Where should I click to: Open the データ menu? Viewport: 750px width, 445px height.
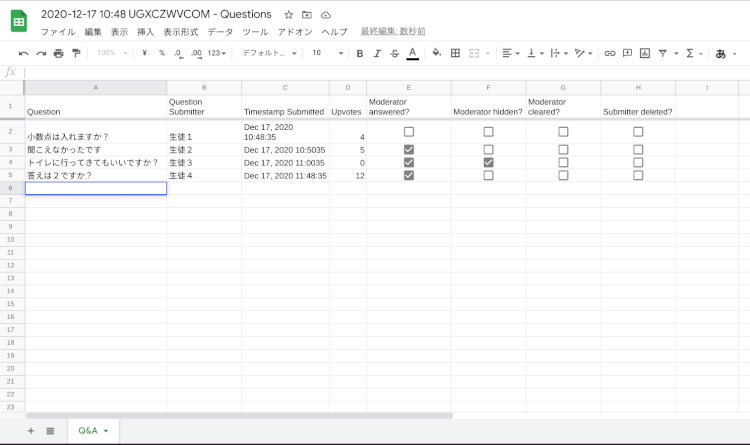220,32
